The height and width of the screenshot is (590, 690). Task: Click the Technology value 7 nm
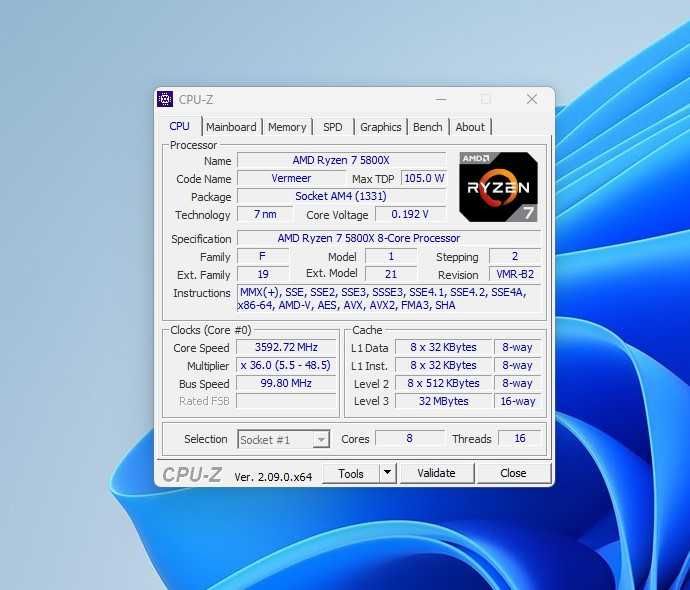[265, 214]
